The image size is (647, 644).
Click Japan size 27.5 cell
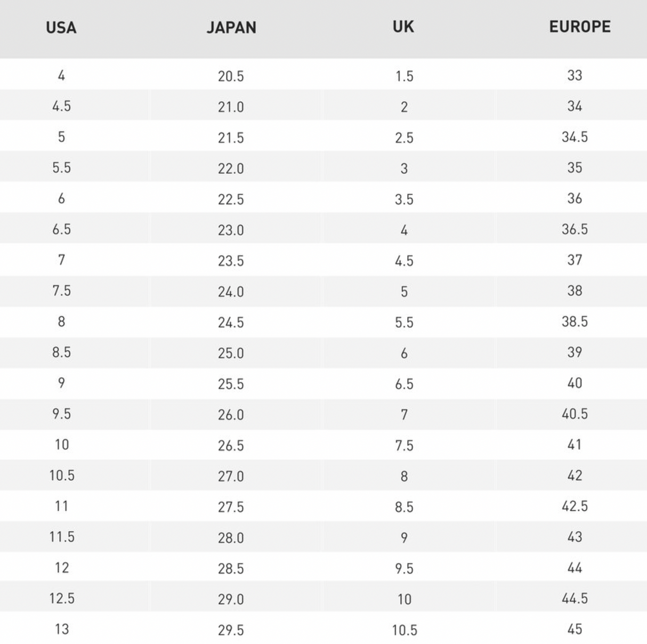click(x=231, y=507)
